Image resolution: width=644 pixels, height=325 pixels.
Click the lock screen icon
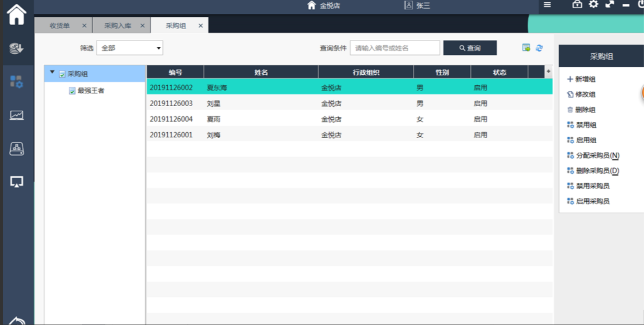point(577,4)
